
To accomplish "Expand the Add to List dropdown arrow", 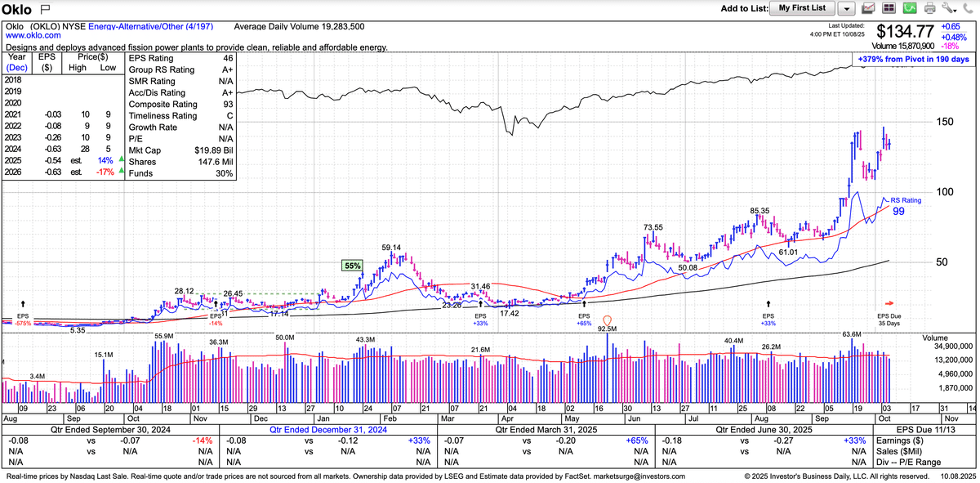I will click(x=847, y=8).
